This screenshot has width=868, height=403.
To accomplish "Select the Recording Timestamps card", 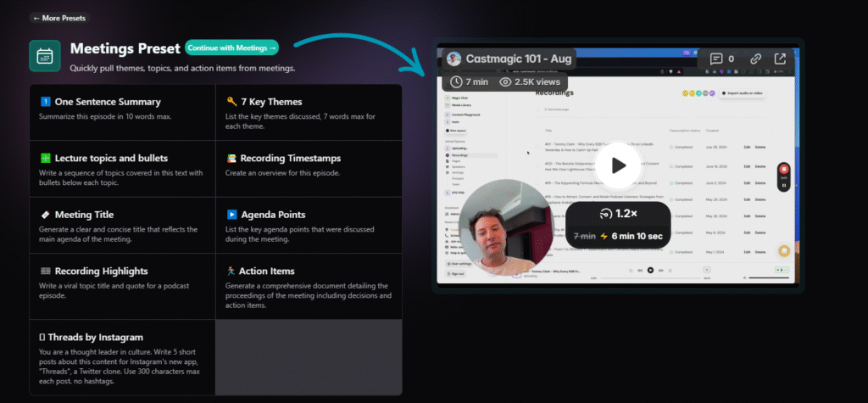I will [309, 168].
